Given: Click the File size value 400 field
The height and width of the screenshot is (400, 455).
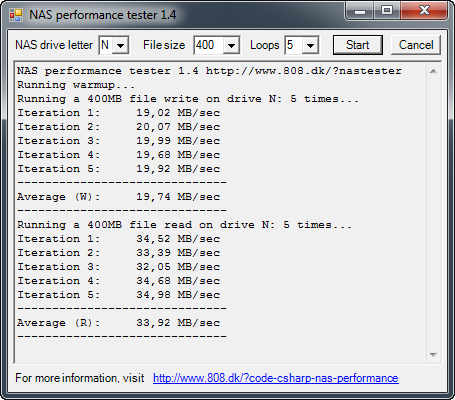Looking at the screenshot, I should click(209, 45).
